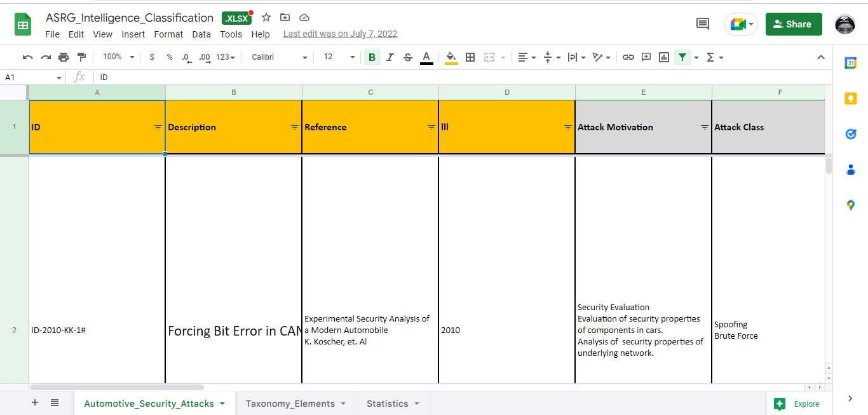Open the more number formats 123 dropdown
868x415 pixels.
coord(226,57)
